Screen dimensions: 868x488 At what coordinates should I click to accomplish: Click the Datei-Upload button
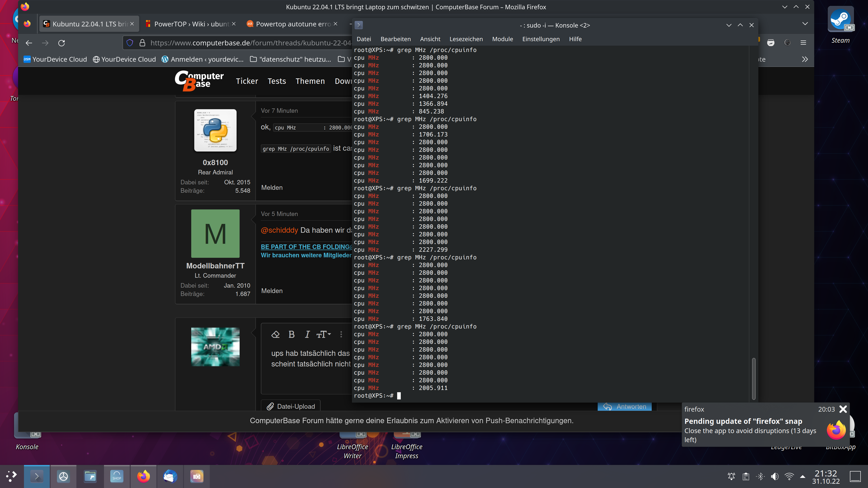[x=291, y=406]
